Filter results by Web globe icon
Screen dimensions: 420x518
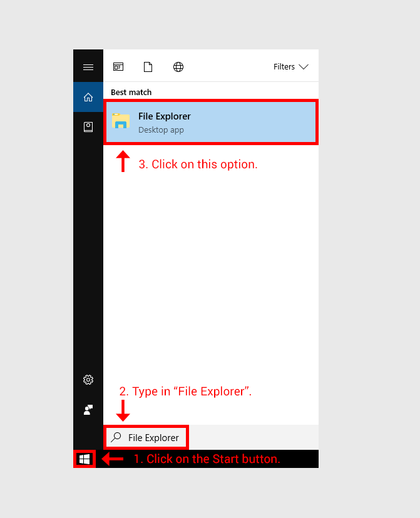[178, 67]
